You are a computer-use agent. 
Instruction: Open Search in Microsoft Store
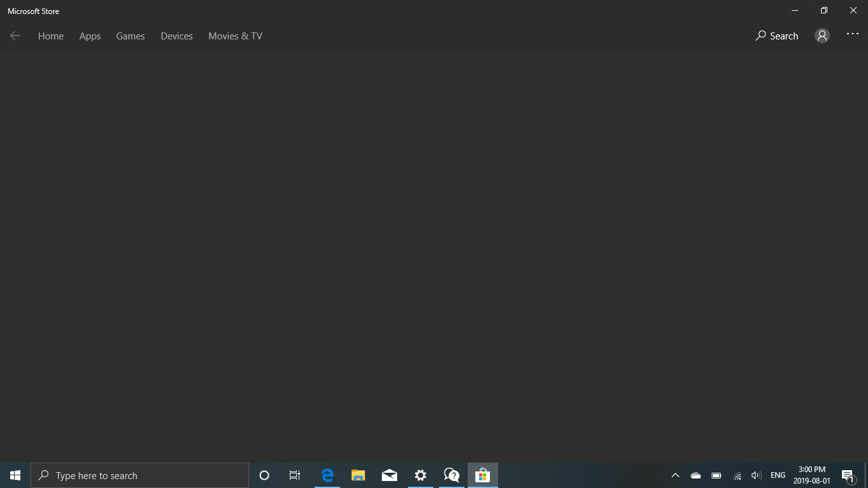coord(776,36)
